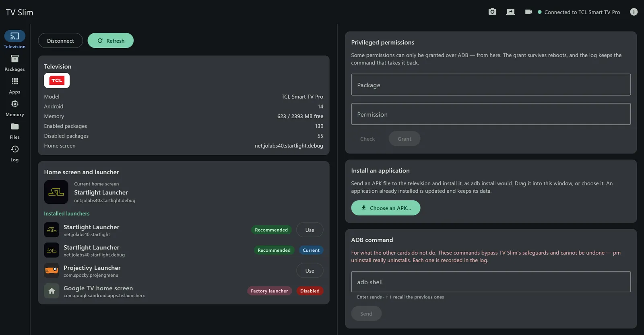Click the '623 / 2393 MB free' value

300,116
